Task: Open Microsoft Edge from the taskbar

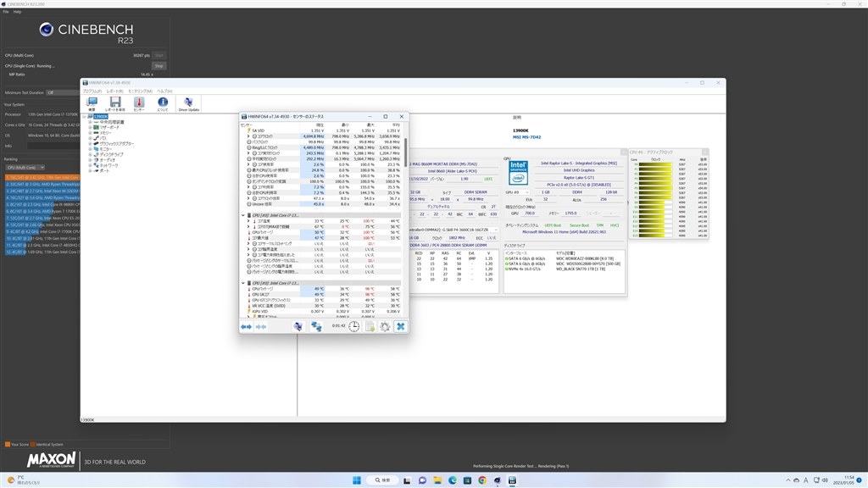Action: [x=453, y=480]
